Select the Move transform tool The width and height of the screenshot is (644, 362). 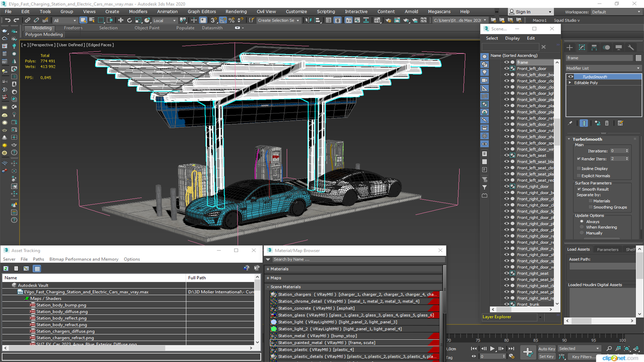point(121,20)
